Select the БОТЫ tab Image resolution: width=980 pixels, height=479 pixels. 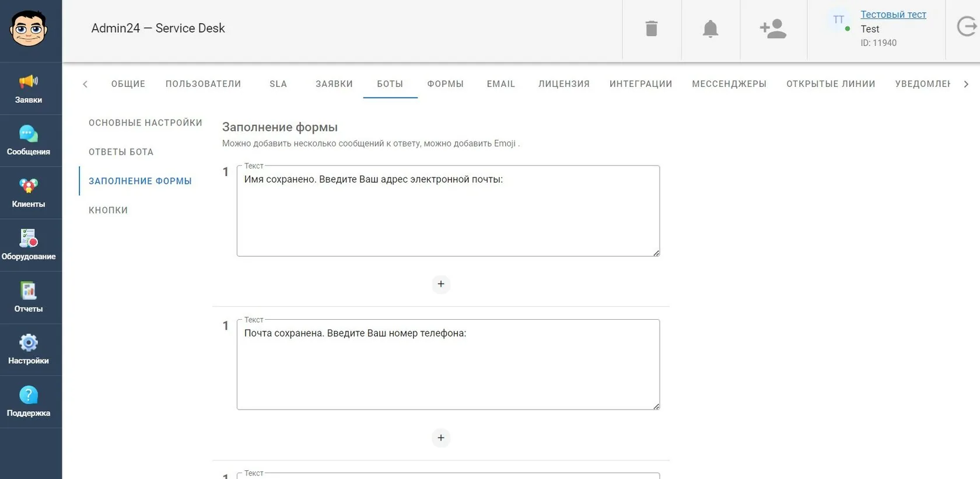(x=390, y=84)
